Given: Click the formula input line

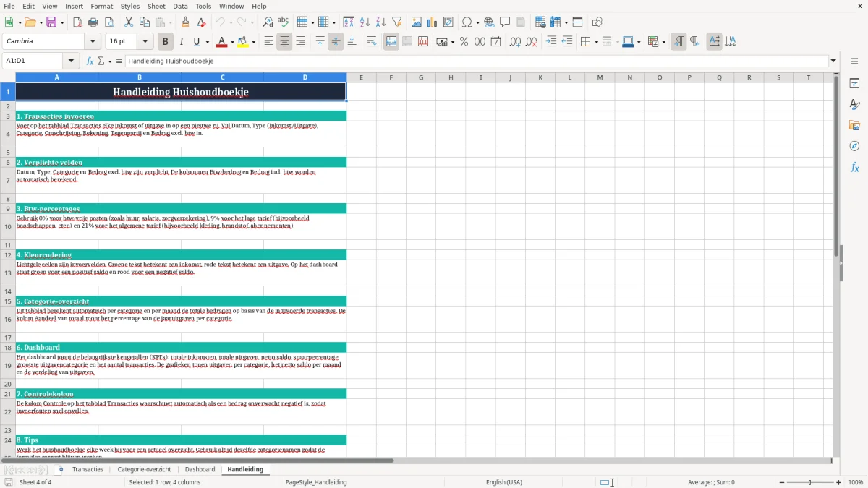Looking at the screenshot, I should pyautogui.click(x=476, y=61).
